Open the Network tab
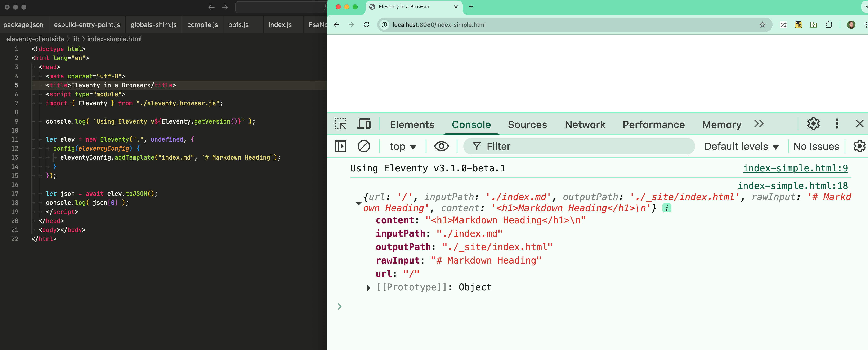 click(x=585, y=125)
